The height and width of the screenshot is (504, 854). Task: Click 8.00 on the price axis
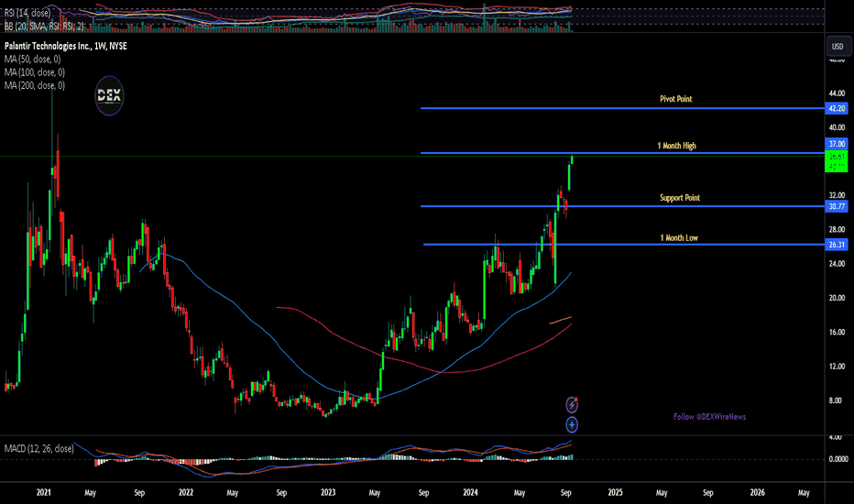(836, 400)
